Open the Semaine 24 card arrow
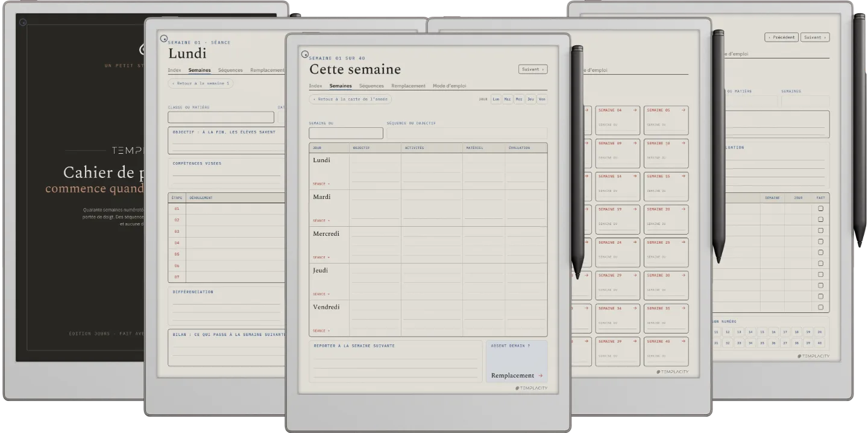Screen dimensions: 868x433 (635, 242)
